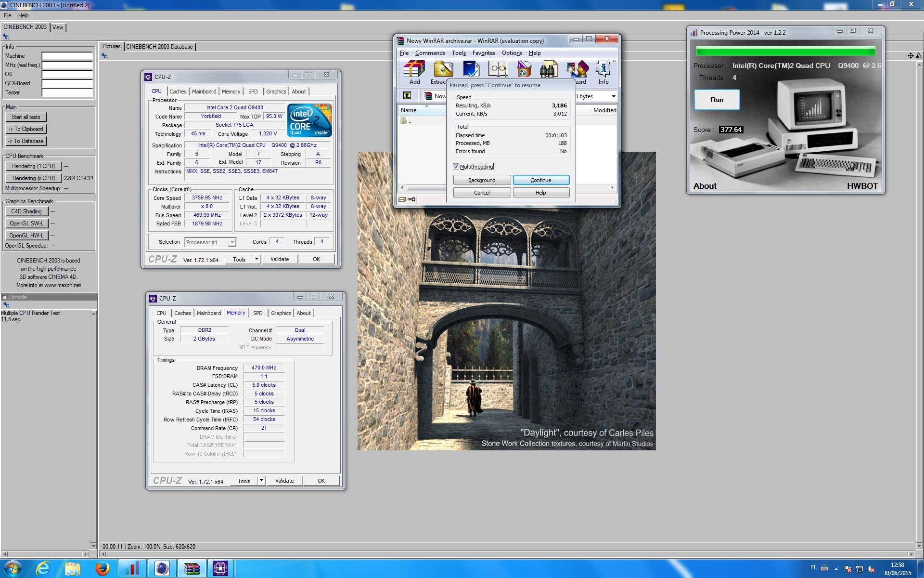The width and height of the screenshot is (924, 578).
Task: Click the WinRAR Test archive icon
Action: pyautogui.click(x=471, y=69)
